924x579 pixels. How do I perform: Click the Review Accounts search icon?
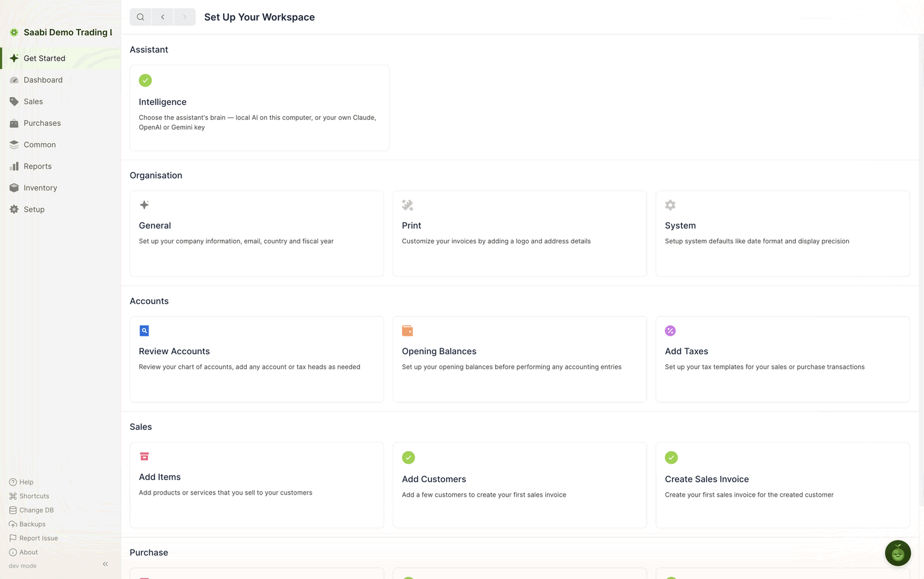coord(144,331)
